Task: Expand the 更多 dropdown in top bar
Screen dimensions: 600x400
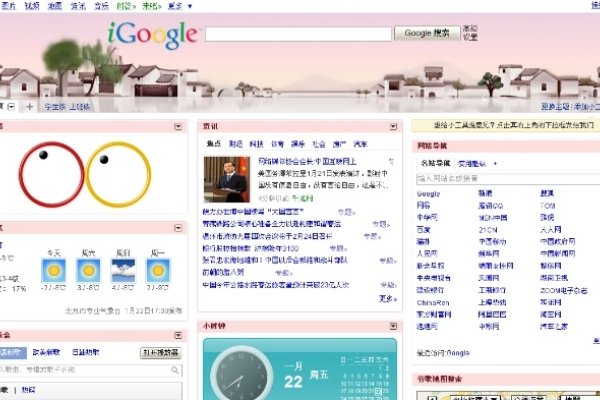Action: coord(180,6)
